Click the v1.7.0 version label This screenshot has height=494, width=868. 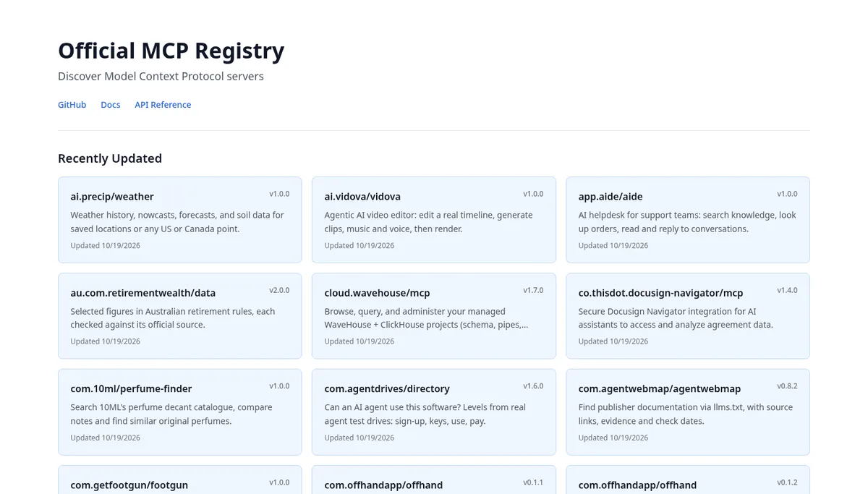coord(533,290)
